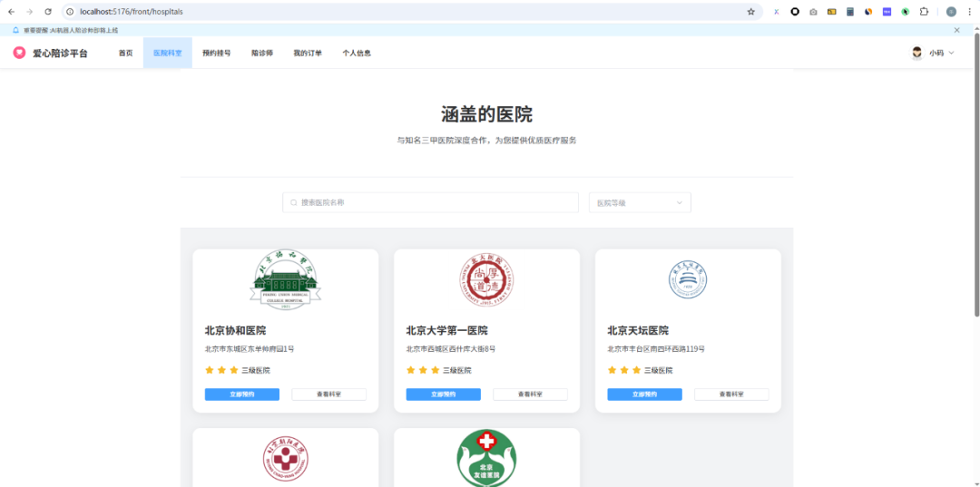
Task: Click the 北京天坛医院 title
Action: pos(638,330)
